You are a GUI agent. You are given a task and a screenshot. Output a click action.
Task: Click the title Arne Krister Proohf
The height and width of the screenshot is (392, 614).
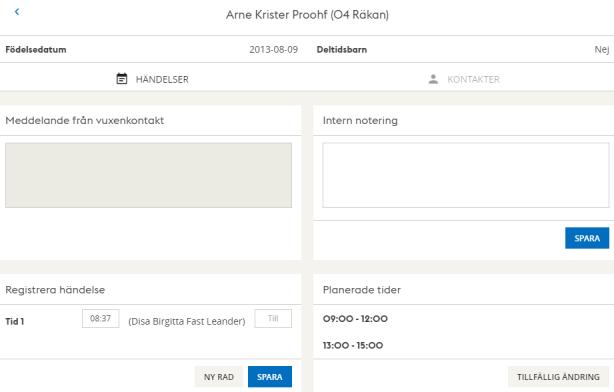[276, 15]
